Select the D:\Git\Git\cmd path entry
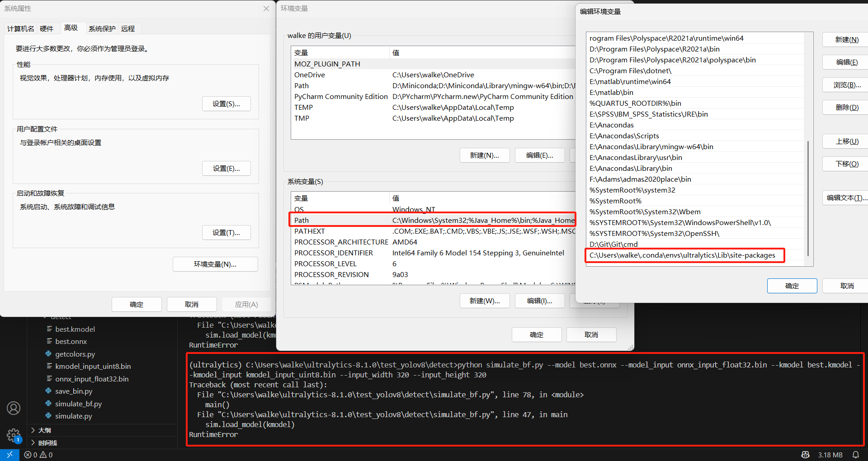This screenshot has width=868, height=461. click(x=695, y=245)
